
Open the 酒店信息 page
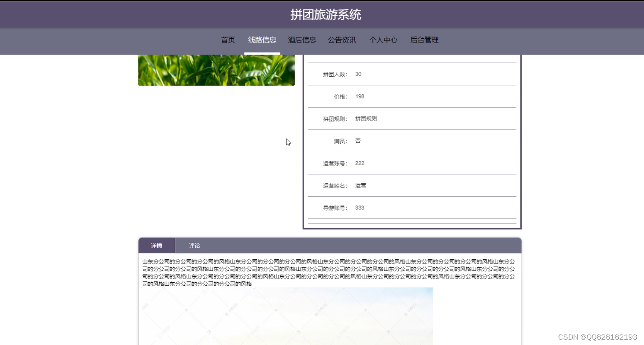[x=302, y=40]
